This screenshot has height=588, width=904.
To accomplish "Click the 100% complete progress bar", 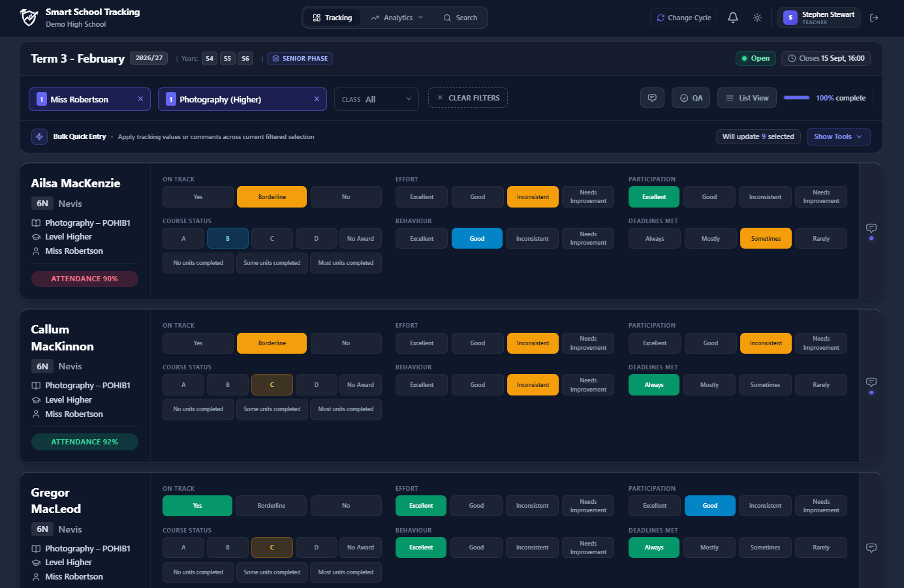I will click(796, 98).
